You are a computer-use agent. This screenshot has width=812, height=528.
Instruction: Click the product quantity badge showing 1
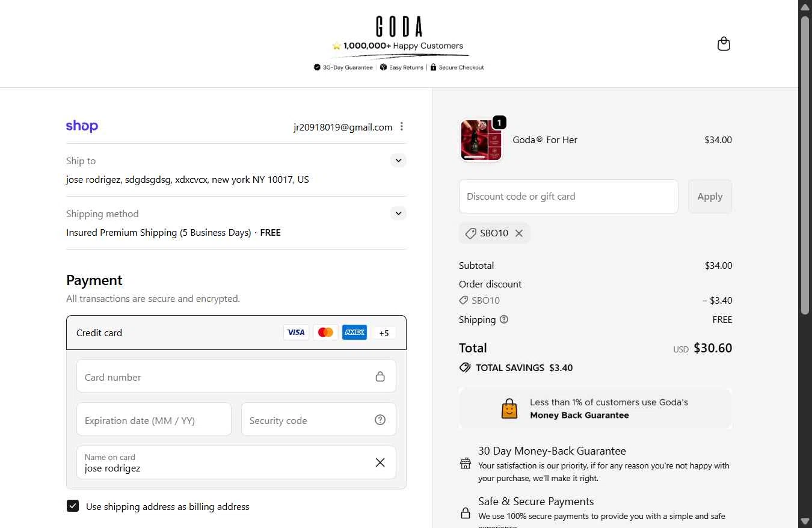click(x=499, y=123)
